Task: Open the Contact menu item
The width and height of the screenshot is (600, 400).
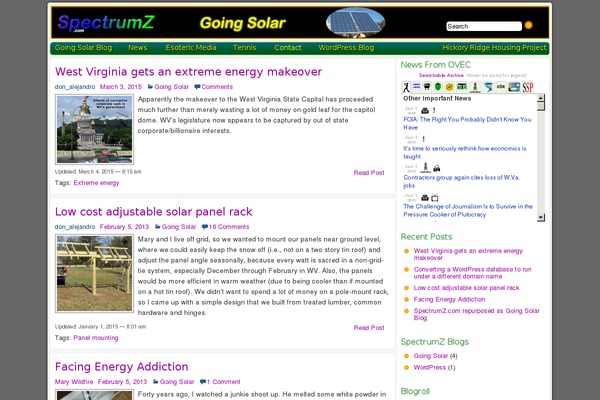Action: pyautogui.click(x=288, y=48)
